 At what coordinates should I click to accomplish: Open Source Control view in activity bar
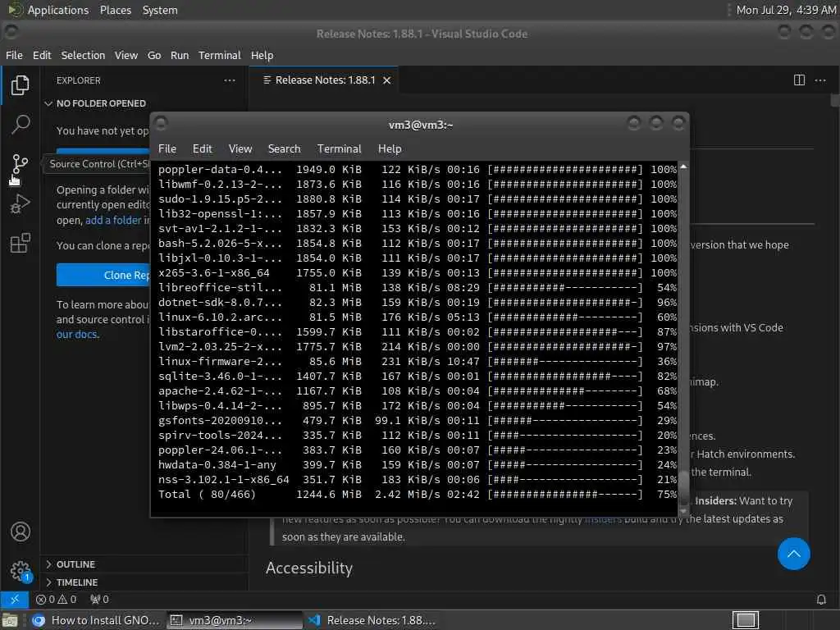point(21,164)
